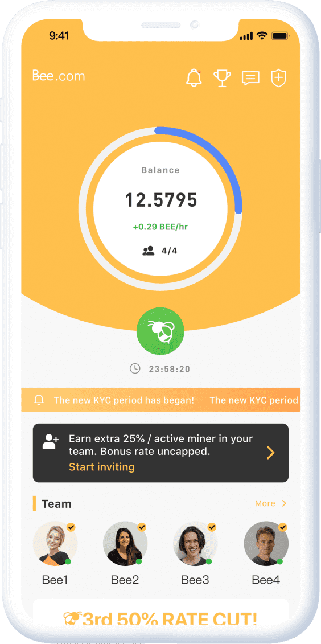Open the notifications bell icon

tap(194, 77)
